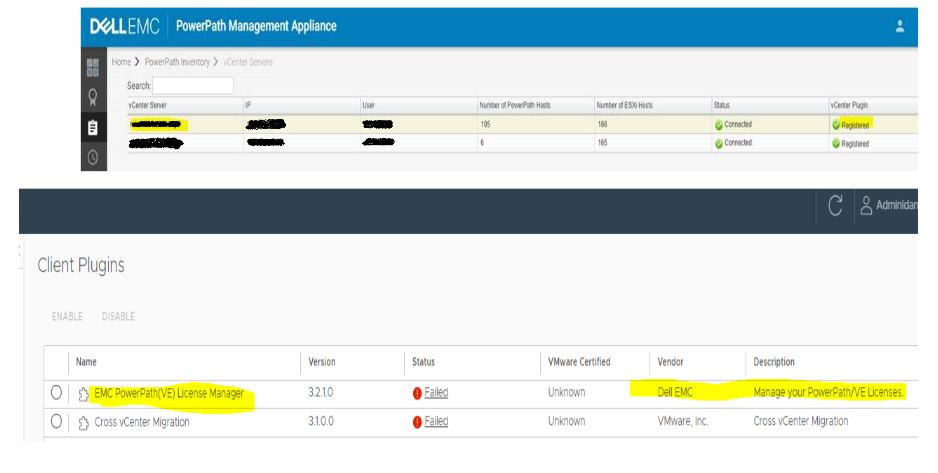Sort by Number of ESXi Hosts column
Image resolution: width=938 pixels, height=473 pixels.
(x=625, y=105)
